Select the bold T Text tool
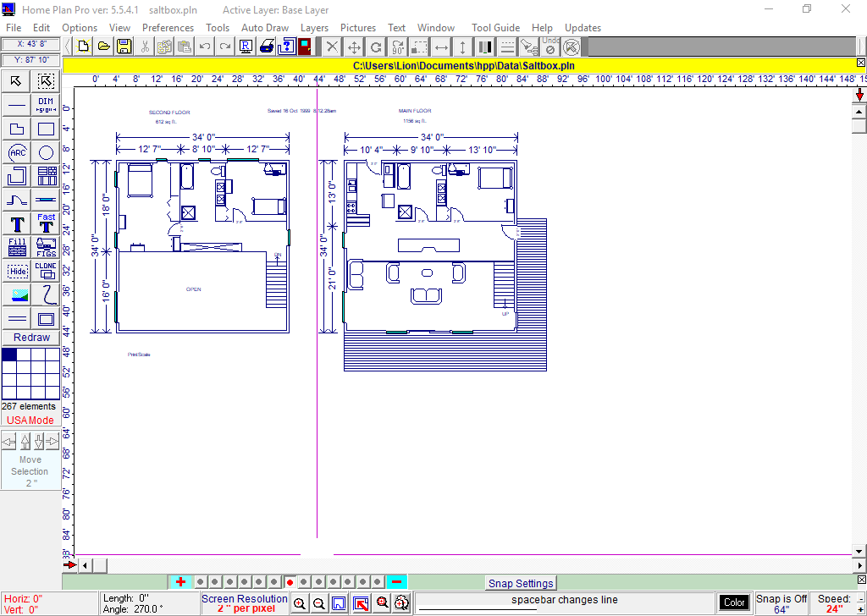This screenshot has height=616, width=867. [x=17, y=224]
